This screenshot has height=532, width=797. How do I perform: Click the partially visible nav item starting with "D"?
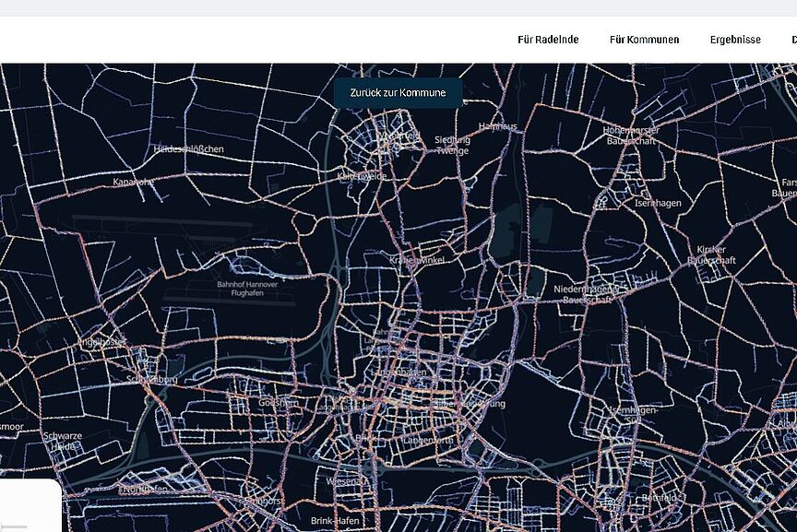click(793, 40)
